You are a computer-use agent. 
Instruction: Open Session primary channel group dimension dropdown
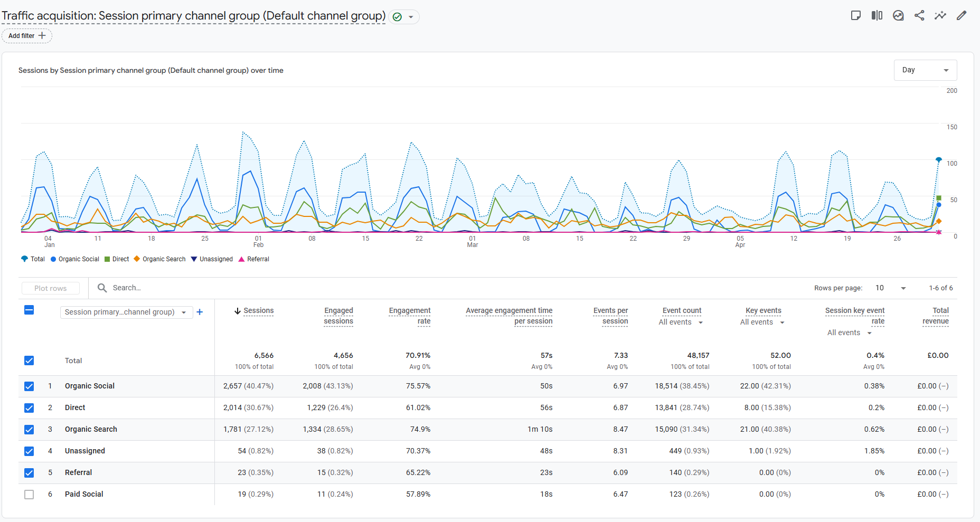(x=126, y=312)
